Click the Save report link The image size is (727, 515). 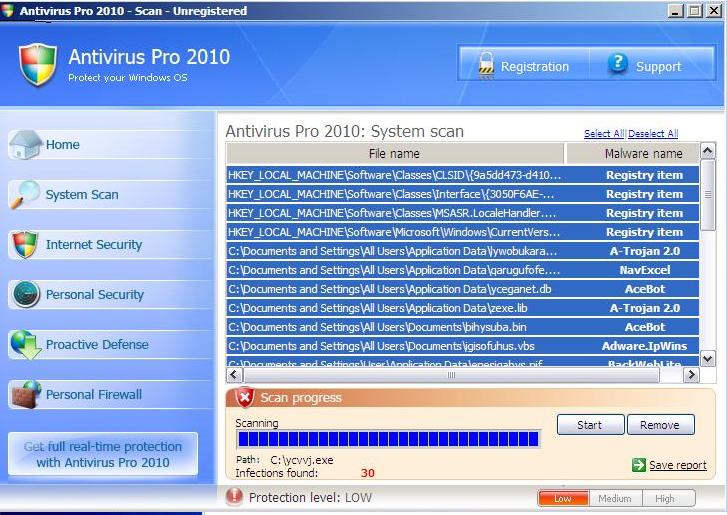tap(678, 465)
